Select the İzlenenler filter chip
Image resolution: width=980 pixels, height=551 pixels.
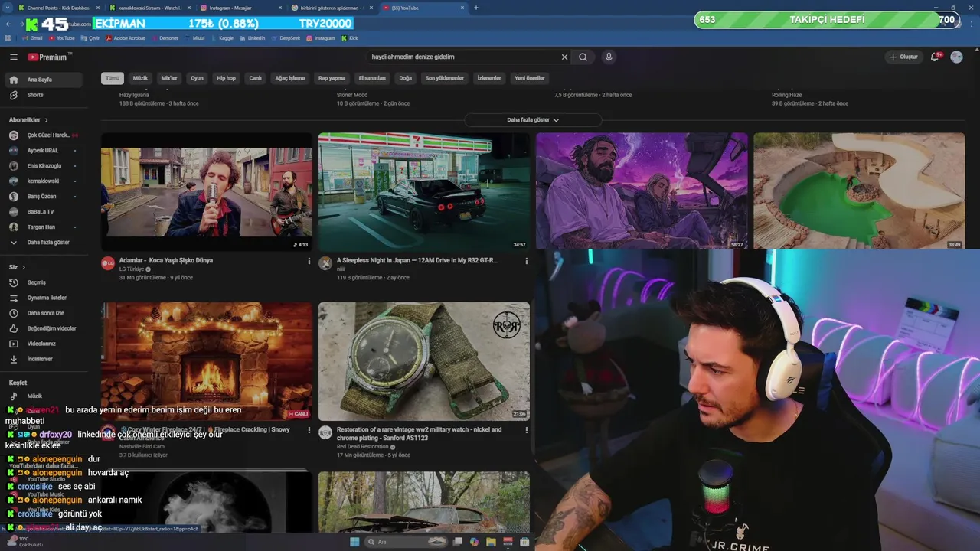[x=489, y=78]
